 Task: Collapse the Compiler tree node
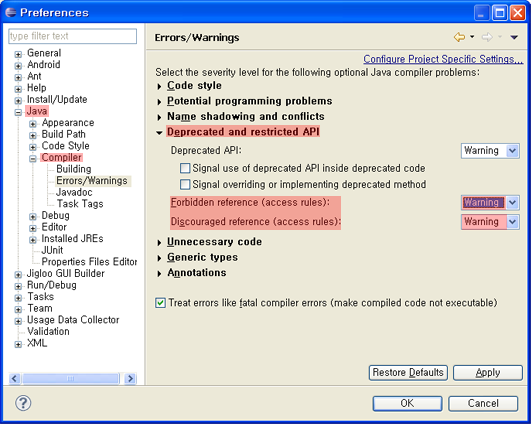point(33,158)
